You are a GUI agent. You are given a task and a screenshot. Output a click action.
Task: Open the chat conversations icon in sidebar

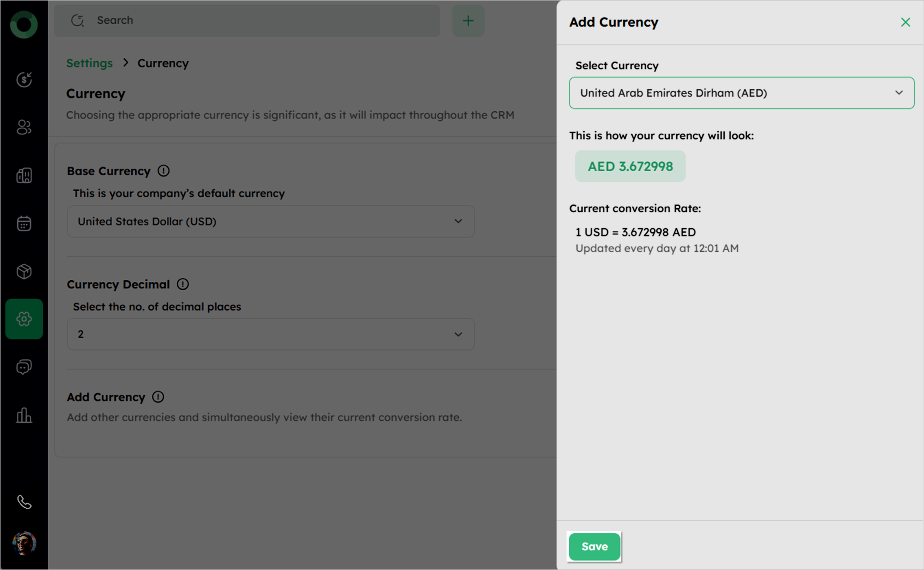tap(24, 367)
